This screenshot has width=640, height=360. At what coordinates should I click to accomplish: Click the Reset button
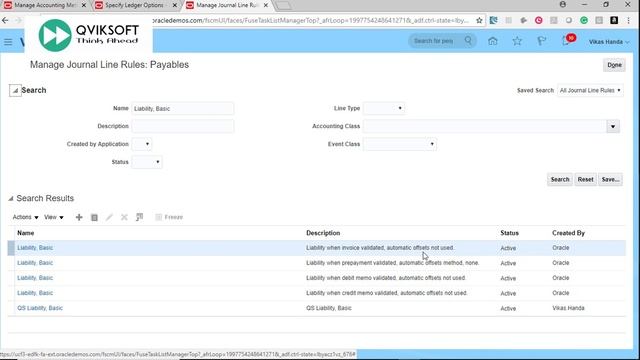point(585,179)
